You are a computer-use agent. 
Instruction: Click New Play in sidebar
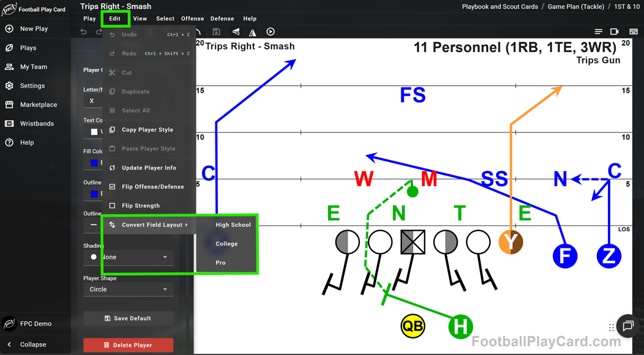(34, 29)
